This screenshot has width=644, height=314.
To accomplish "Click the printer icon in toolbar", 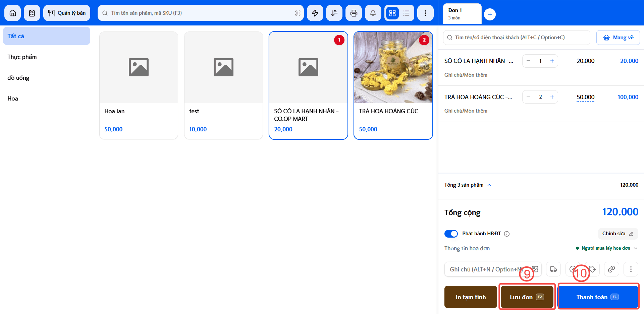I will [x=354, y=13].
